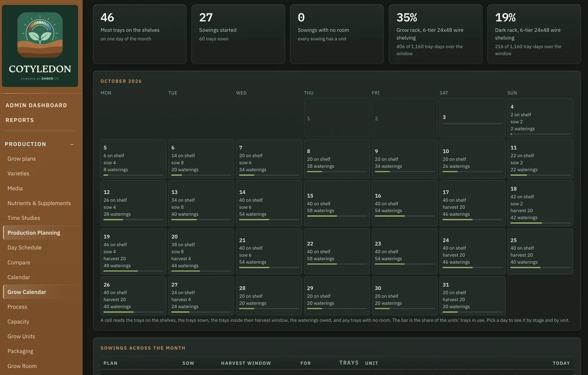The height and width of the screenshot is (375, 588).
Task: Open Grow Room
Action: click(x=22, y=366)
